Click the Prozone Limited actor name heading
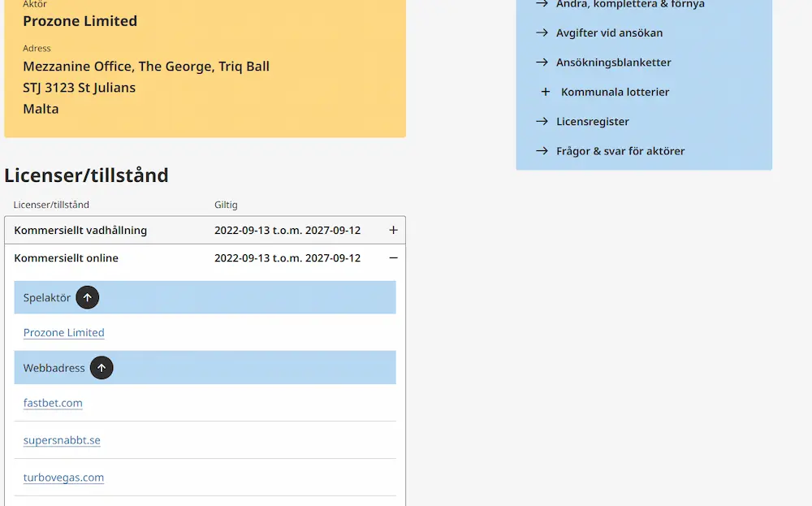This screenshot has width=812, height=506. point(80,21)
